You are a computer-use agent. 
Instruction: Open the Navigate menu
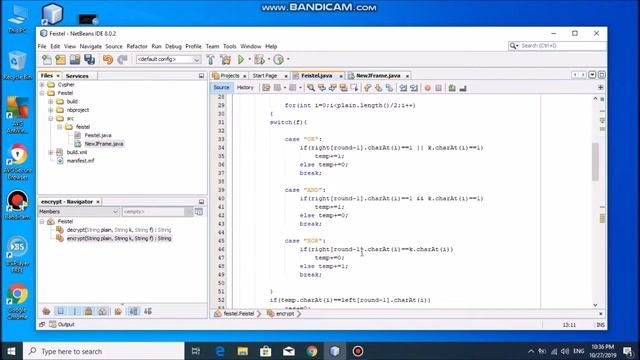pos(91,47)
